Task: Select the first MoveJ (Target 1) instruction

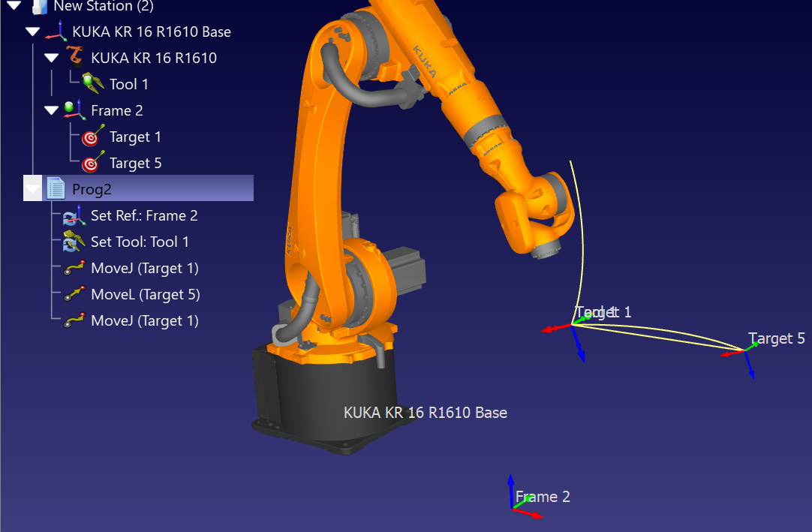Action: [x=144, y=268]
